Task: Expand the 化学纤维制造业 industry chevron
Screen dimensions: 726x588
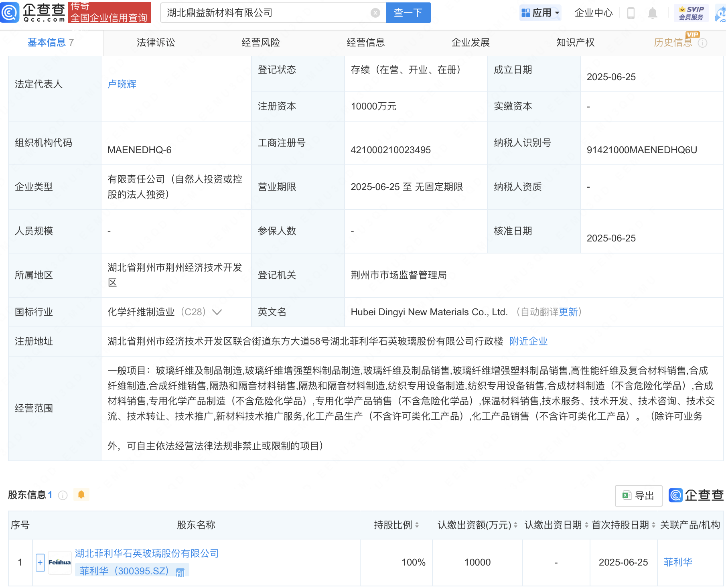Action: 217,312
